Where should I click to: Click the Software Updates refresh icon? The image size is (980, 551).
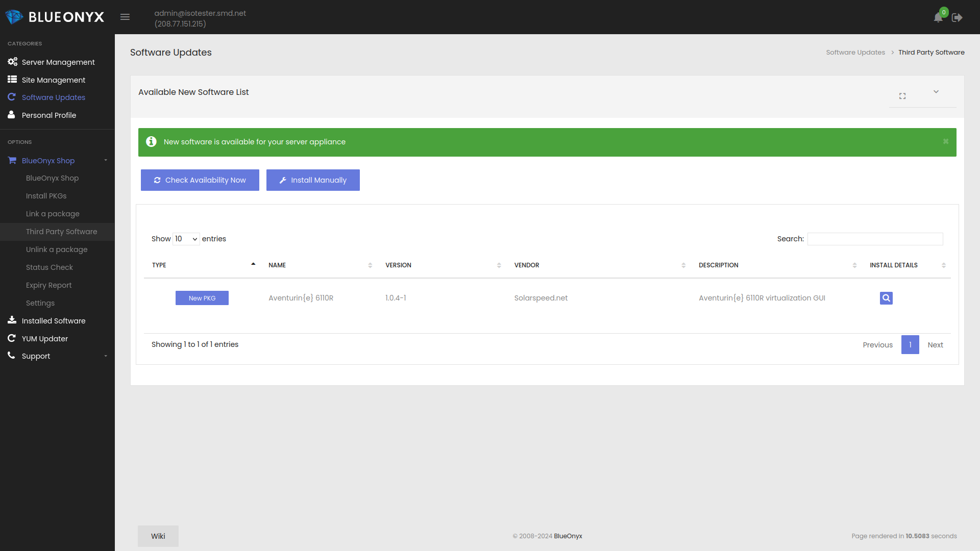(12, 97)
